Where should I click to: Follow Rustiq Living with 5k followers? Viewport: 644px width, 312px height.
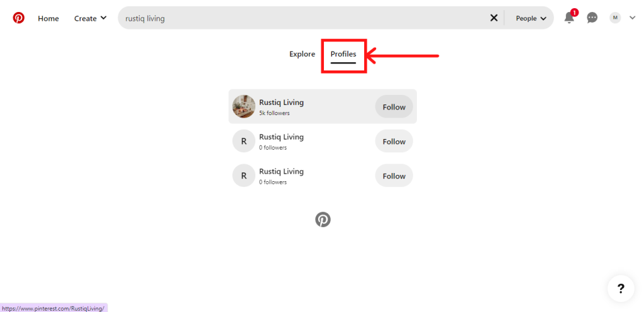tap(394, 107)
